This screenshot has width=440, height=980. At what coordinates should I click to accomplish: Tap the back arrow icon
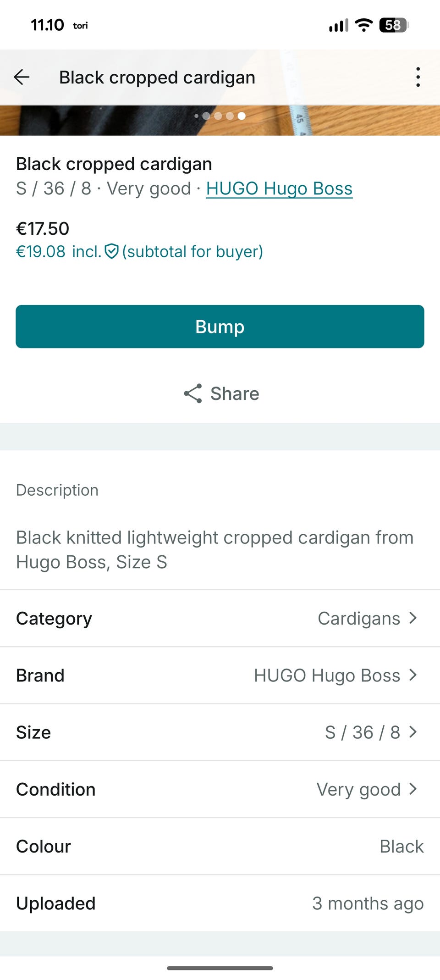(x=22, y=77)
